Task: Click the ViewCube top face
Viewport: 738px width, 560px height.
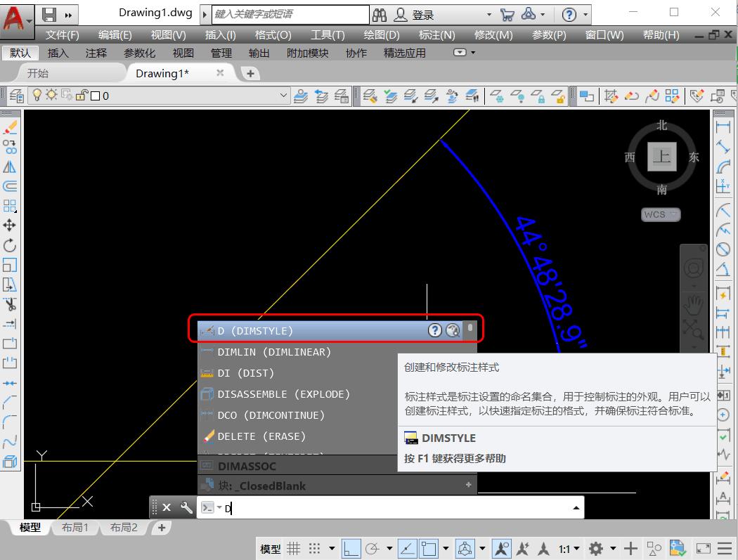Action: pyautogui.click(x=661, y=156)
